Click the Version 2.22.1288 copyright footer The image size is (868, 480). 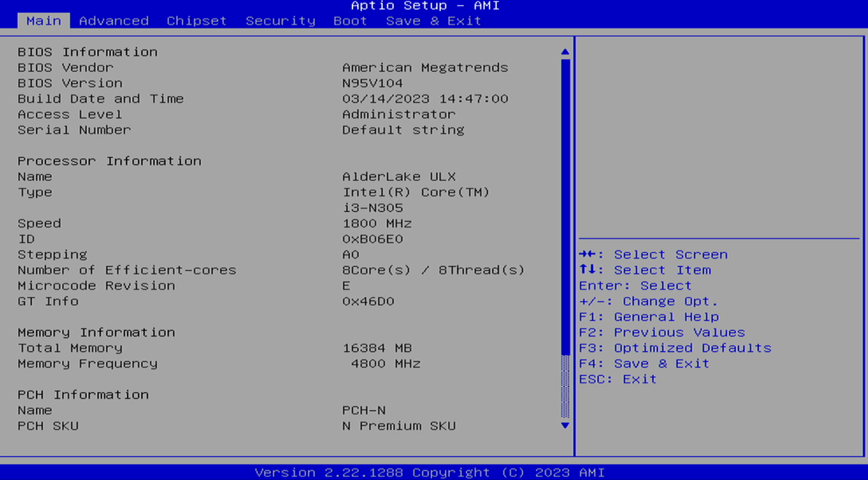coord(430,472)
